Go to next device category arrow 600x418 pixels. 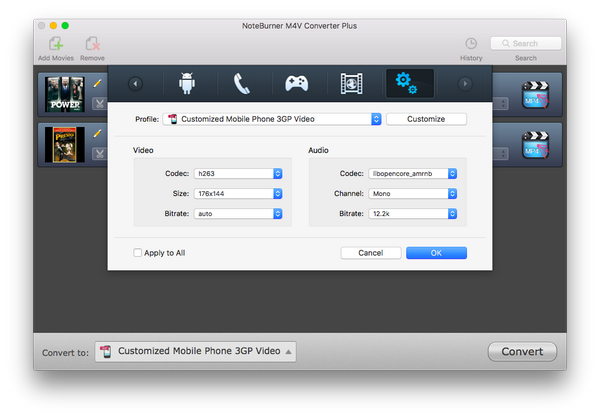pyautogui.click(x=465, y=83)
